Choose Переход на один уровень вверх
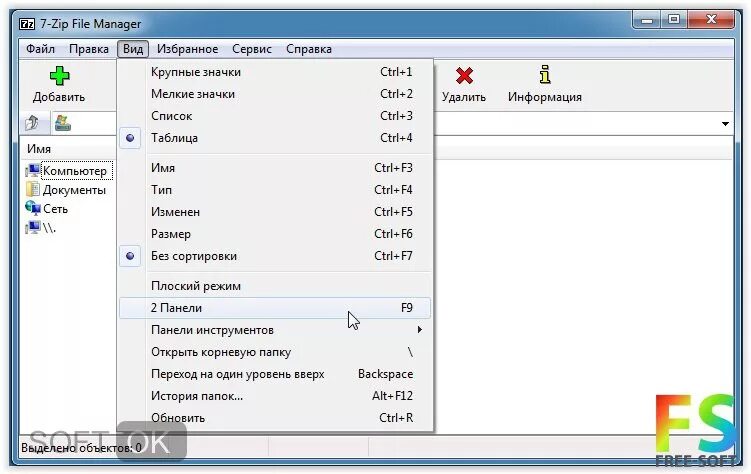The image size is (751, 474). pyautogui.click(x=275, y=374)
